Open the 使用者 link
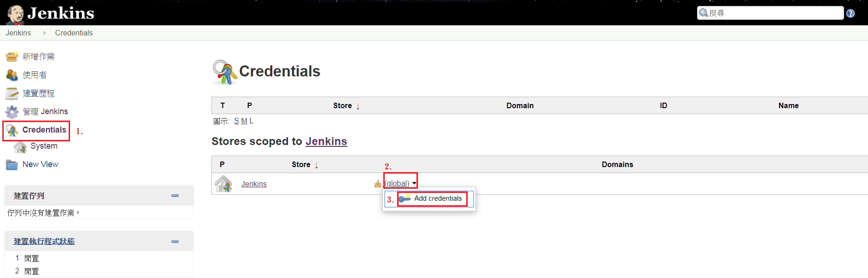This screenshot has height=278, width=868. pos(35,75)
